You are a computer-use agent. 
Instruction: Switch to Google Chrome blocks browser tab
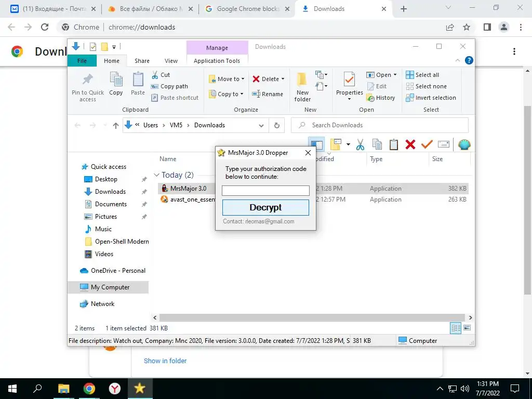(248, 9)
